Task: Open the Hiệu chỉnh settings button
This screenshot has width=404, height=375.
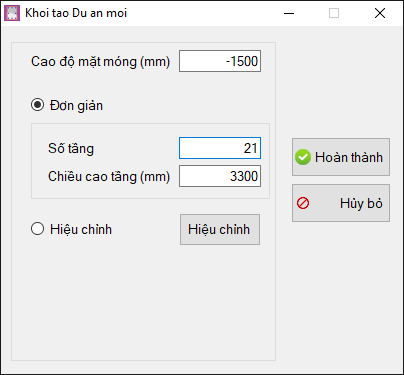Action: coord(220,229)
